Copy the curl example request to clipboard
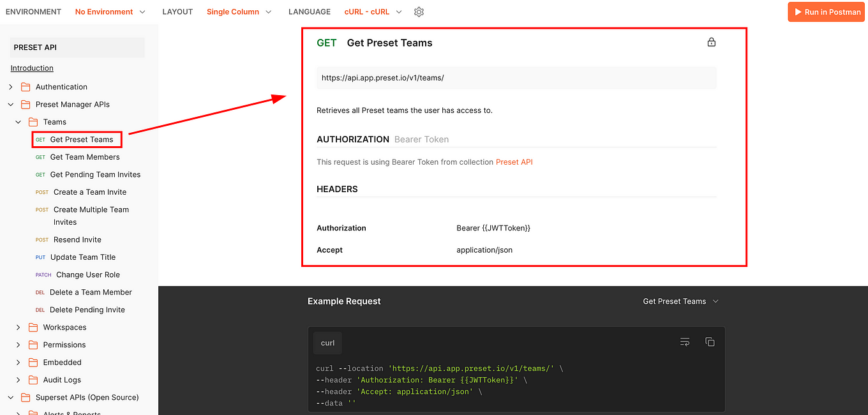This screenshot has height=415, width=868. [710, 342]
